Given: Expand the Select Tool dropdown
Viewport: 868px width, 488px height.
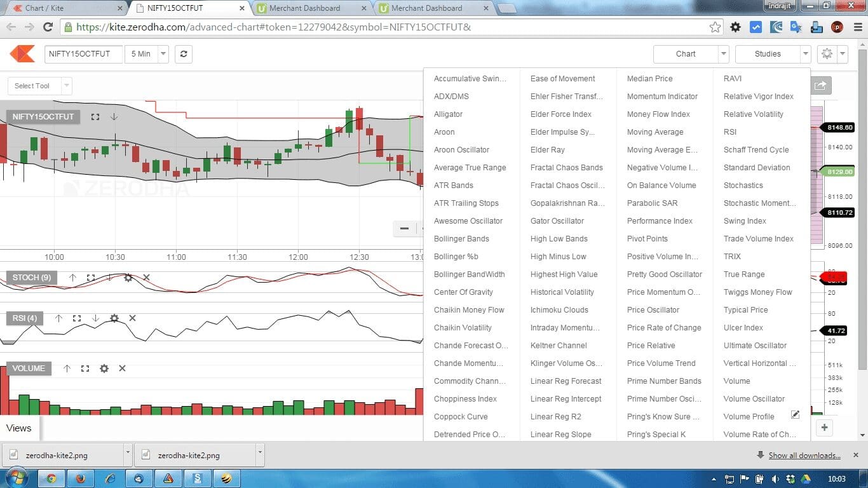Looking at the screenshot, I should coord(39,86).
